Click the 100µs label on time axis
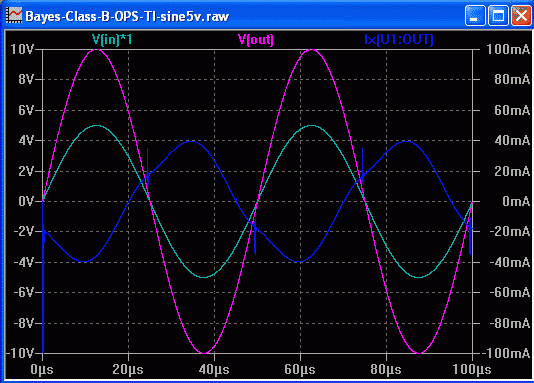Viewport: 534px width, 383px height. [472, 369]
